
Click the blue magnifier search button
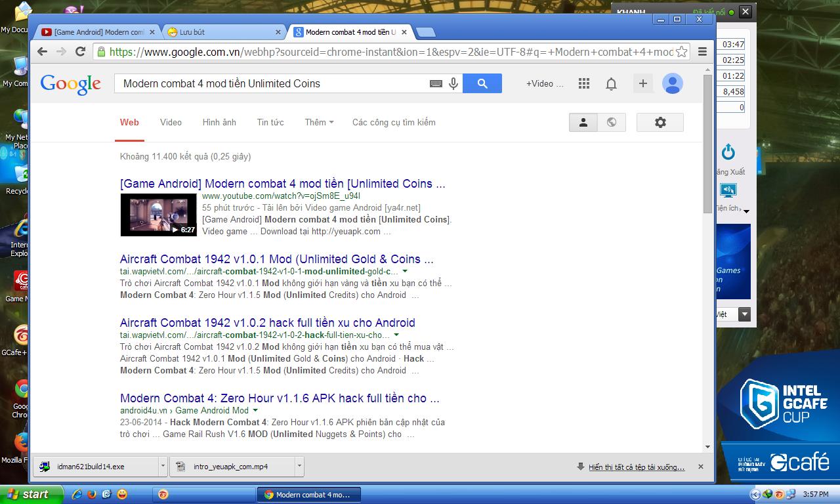(482, 83)
